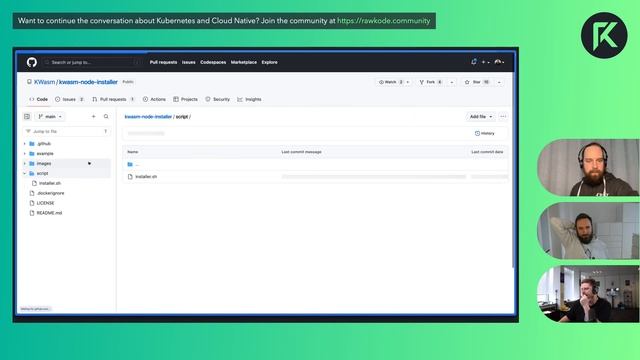Expand the images folder chevron

click(24, 163)
